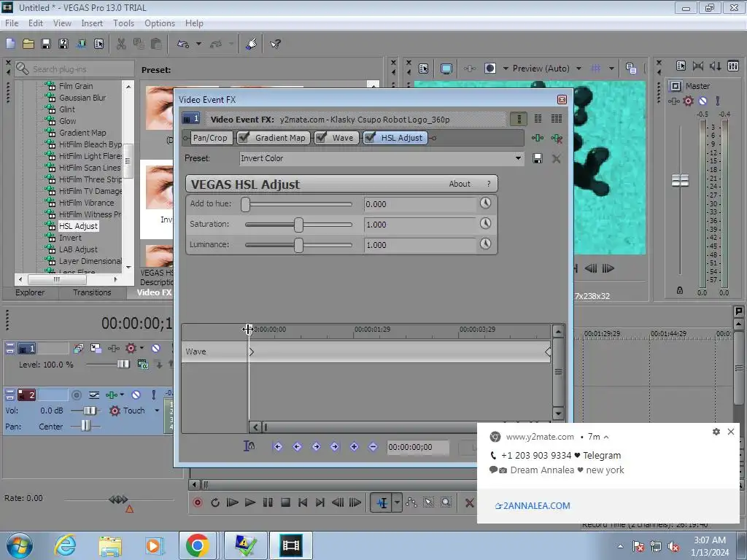Click the Save toolbar icon

pos(46,44)
